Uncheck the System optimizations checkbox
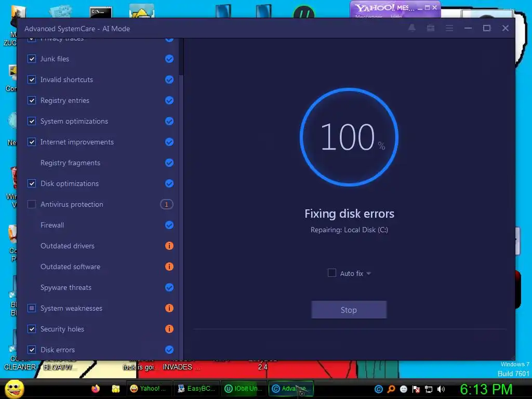The image size is (532, 399). click(x=32, y=121)
